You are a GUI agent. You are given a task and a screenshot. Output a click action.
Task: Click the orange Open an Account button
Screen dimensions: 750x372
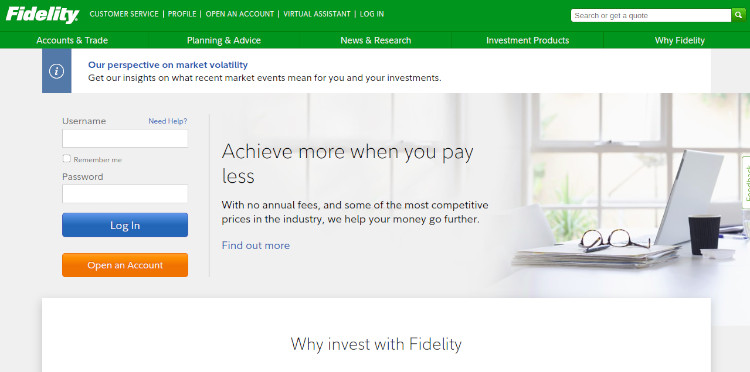[x=125, y=265]
